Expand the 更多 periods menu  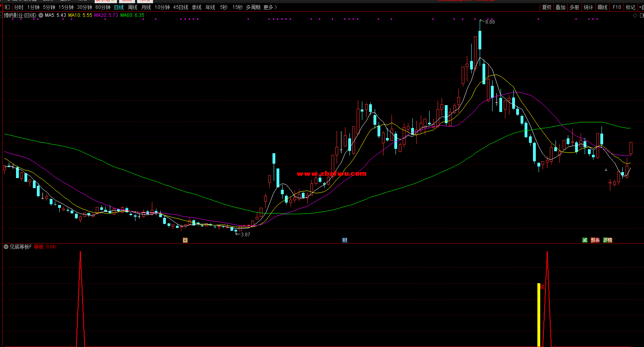click(x=270, y=7)
